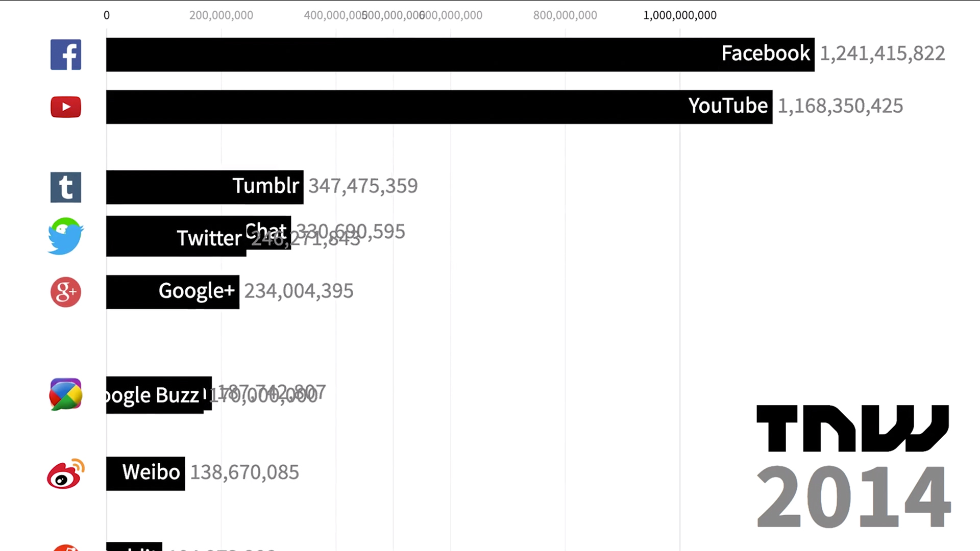Select the Tumblr logo icon
Viewport: 980px width, 551px height.
pos(66,187)
